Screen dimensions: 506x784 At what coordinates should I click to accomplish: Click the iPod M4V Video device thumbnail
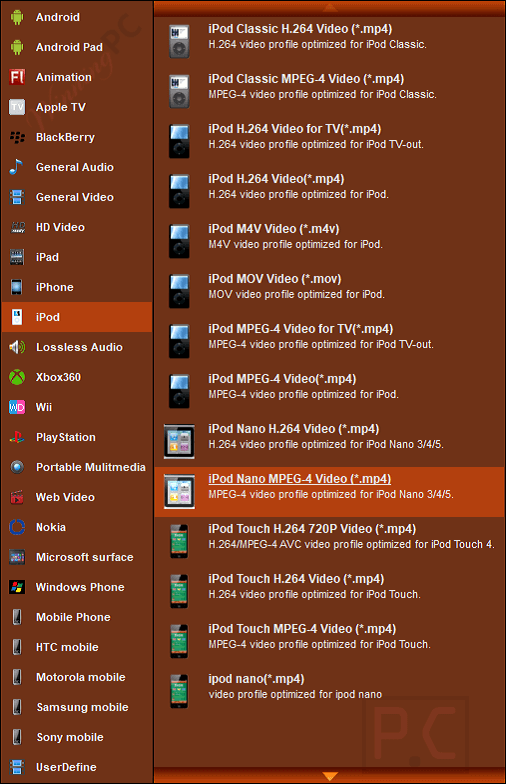point(179,241)
